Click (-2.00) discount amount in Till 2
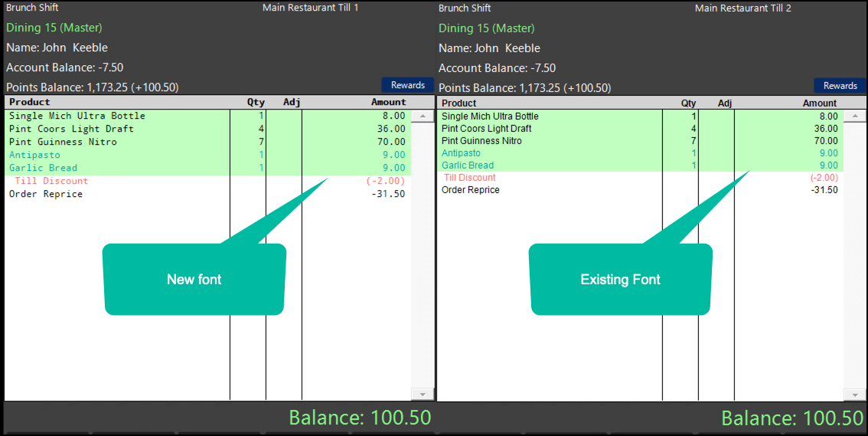This screenshot has height=436, width=868. pyautogui.click(x=824, y=178)
